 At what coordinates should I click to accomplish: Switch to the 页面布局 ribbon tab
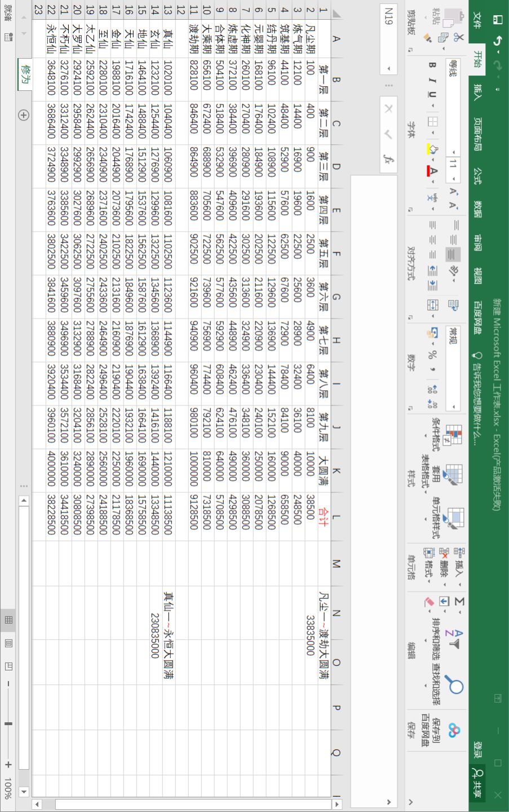click(x=477, y=134)
